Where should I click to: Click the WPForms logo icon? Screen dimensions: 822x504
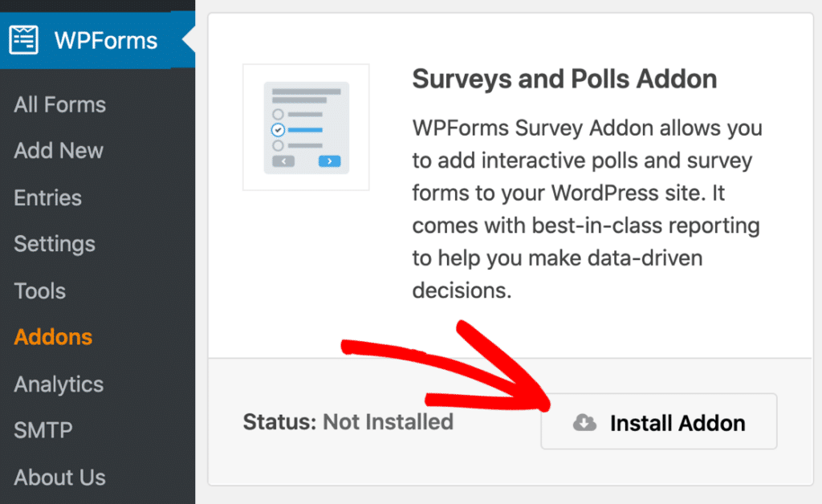23,39
